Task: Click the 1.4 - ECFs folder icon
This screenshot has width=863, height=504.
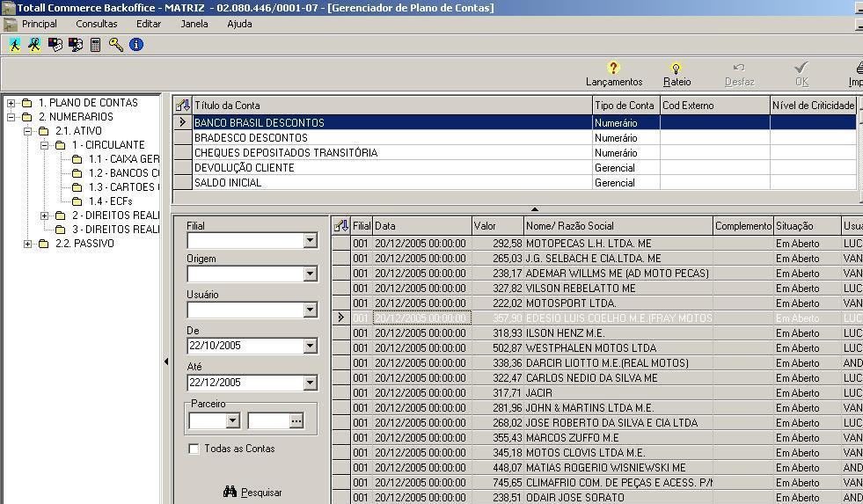Action: [x=77, y=201]
